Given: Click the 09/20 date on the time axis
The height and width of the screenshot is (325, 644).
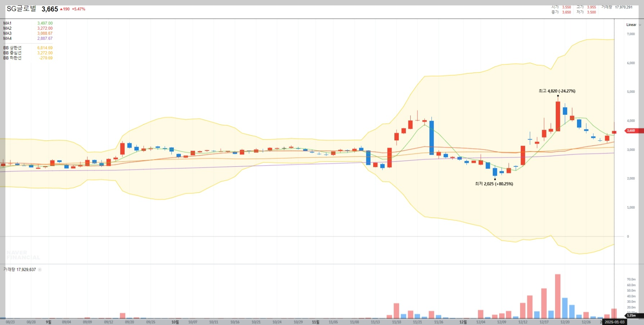Looking at the screenshot, I should point(130,322).
